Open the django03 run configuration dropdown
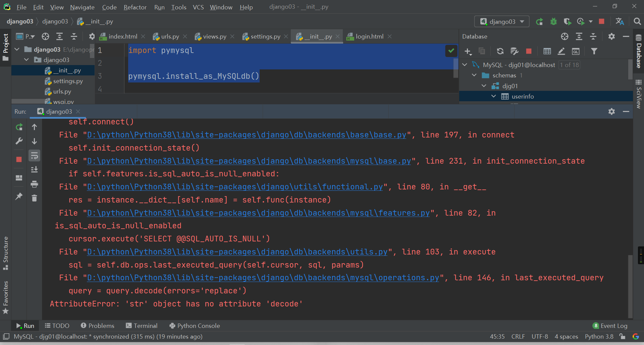The width and height of the screenshot is (644, 345). click(x=502, y=21)
